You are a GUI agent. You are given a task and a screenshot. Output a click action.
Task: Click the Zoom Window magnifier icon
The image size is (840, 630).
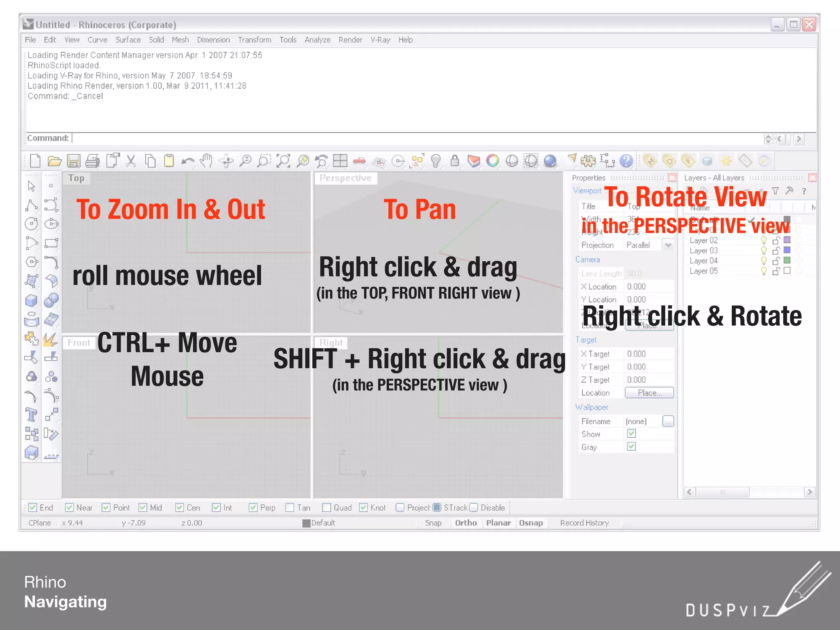tap(264, 161)
